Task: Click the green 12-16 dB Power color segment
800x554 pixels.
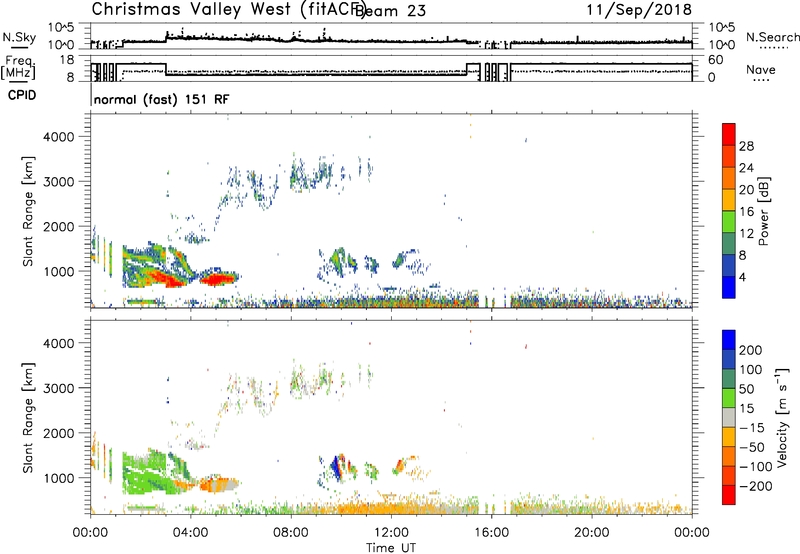Action: click(x=729, y=222)
